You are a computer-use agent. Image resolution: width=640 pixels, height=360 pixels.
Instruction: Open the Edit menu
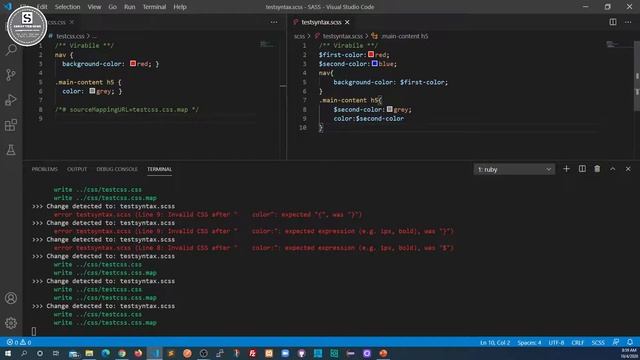click(42, 7)
